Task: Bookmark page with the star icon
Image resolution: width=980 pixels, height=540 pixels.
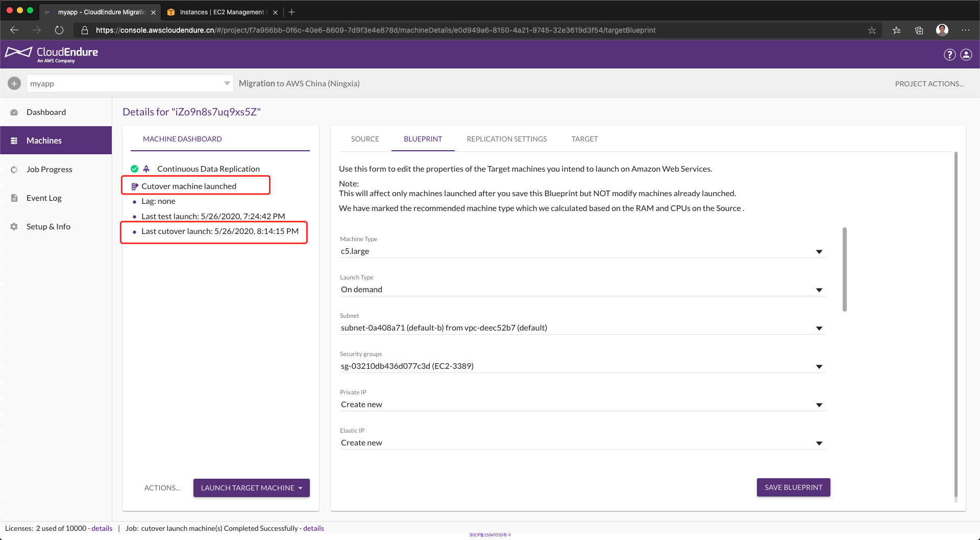Action: 872,30
